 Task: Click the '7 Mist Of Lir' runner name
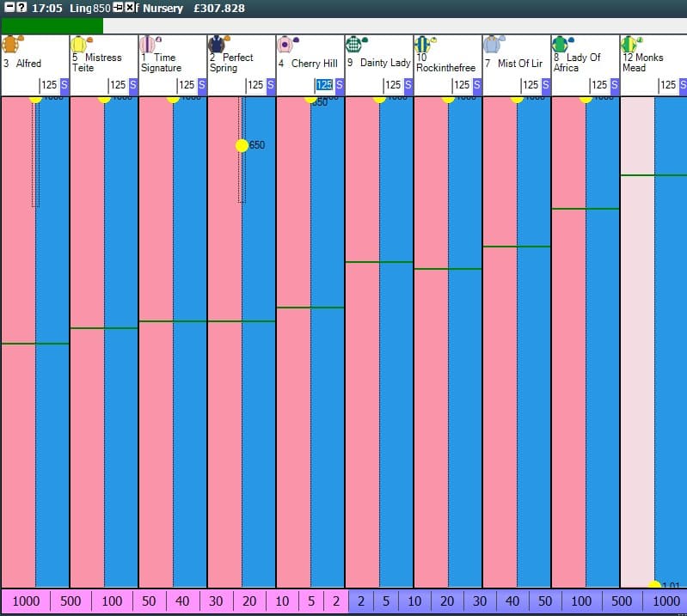pos(513,64)
